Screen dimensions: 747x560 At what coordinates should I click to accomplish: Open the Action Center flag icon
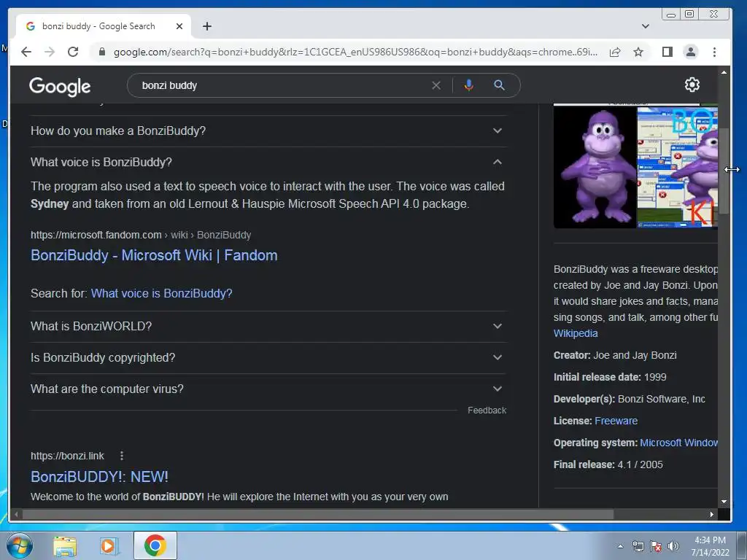point(656,547)
